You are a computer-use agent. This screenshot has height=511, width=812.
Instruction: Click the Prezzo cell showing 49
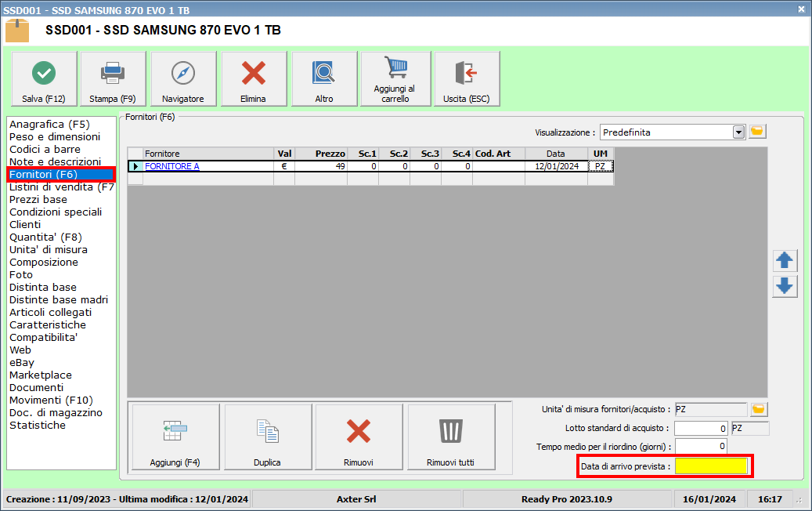click(x=321, y=166)
